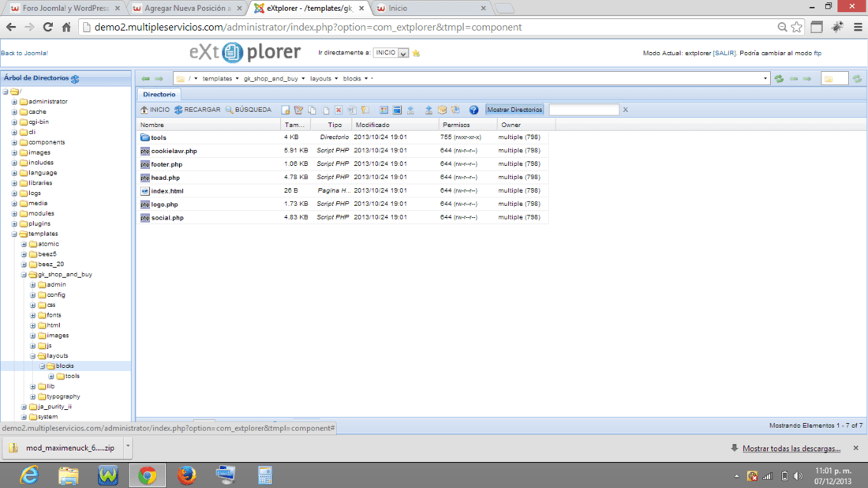This screenshot has height=488, width=868.
Task: Select the ja_purity_ii folder in tree
Action: coord(54,407)
